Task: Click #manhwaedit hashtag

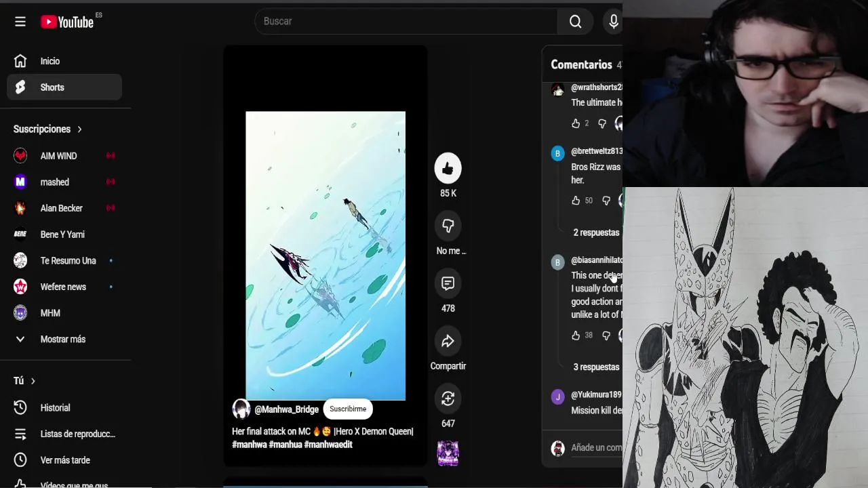Action: (x=328, y=445)
